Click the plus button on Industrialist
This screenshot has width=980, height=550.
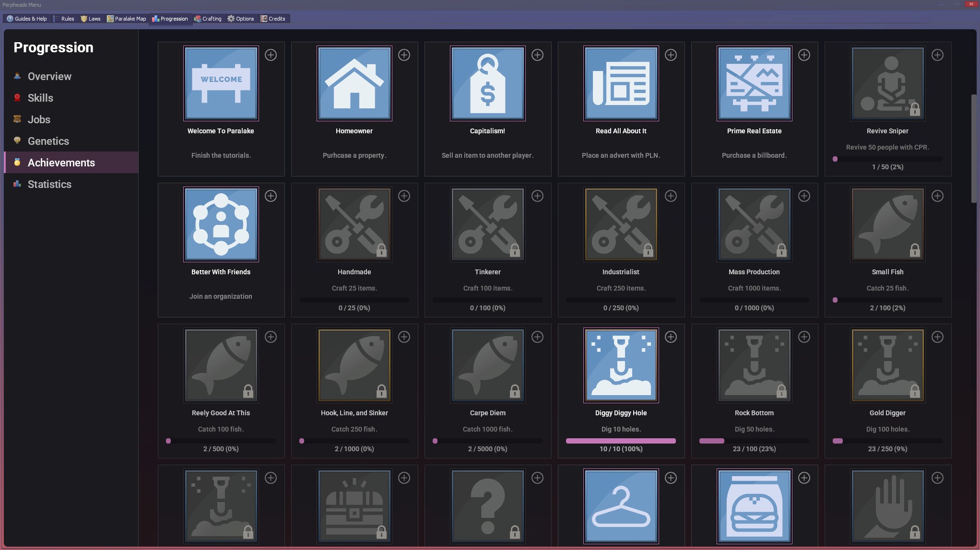[x=671, y=196]
